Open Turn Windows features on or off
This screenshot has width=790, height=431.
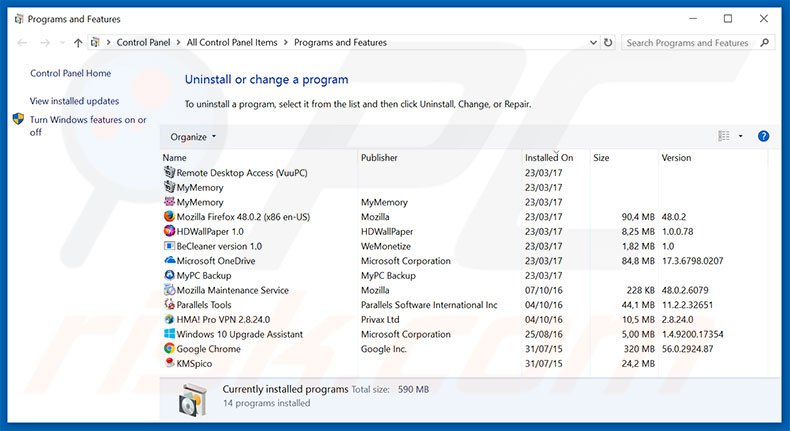88,126
